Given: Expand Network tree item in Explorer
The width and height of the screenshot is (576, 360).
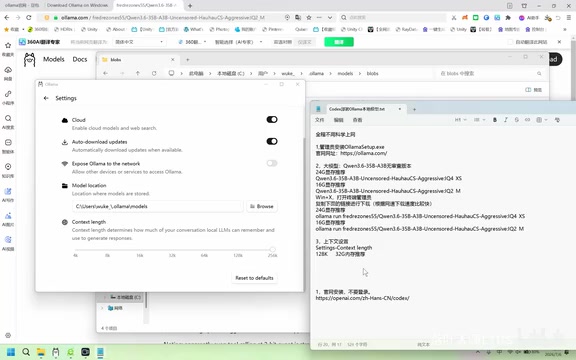Looking at the screenshot, I should coord(102,308).
